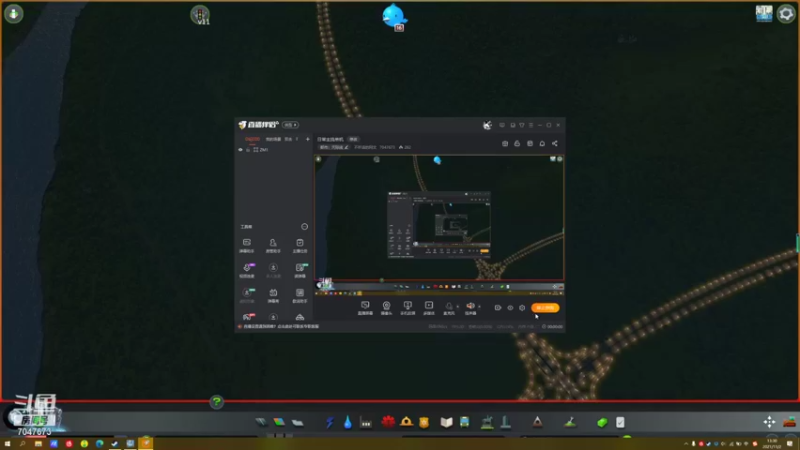800x450 pixels.
Task: Add a multimedia play source in streaming app
Action: click(x=429, y=308)
